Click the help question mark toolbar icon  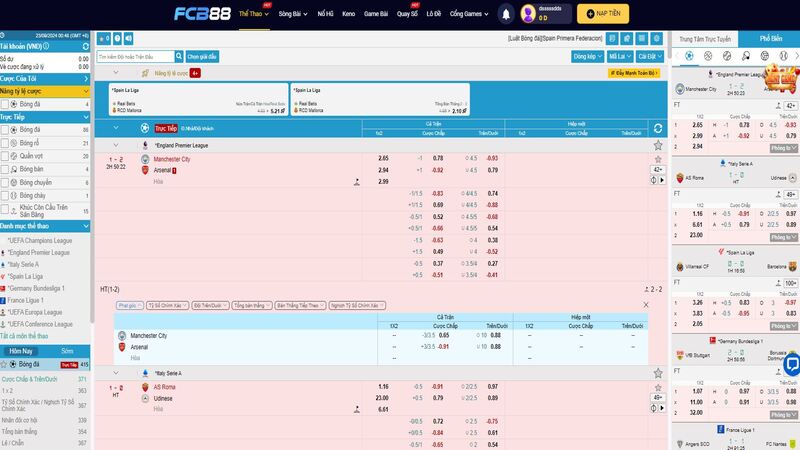[x=117, y=39]
